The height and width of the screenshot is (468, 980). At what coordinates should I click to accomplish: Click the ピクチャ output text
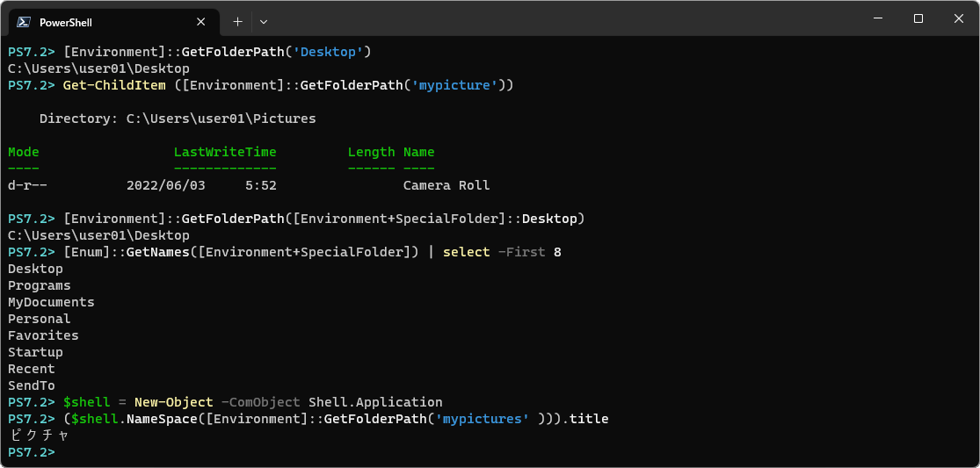[38, 436]
